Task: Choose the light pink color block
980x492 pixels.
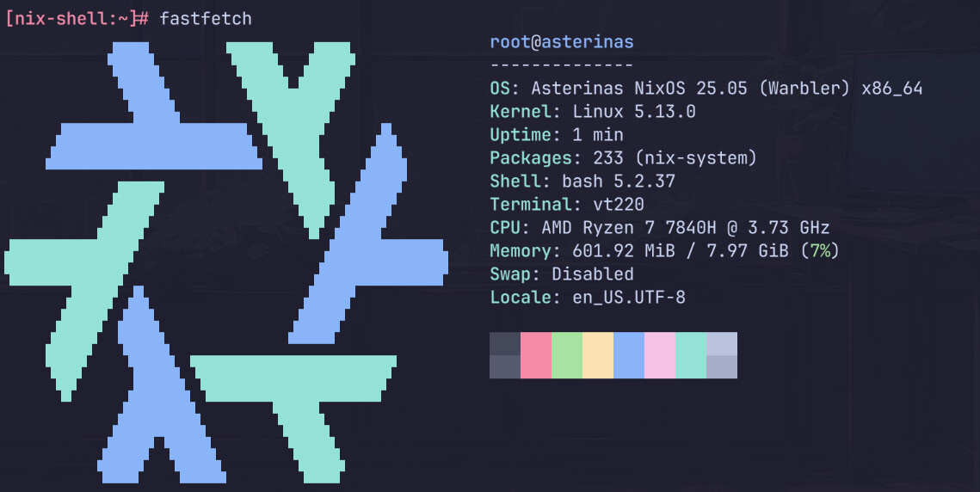Action: click(x=659, y=355)
